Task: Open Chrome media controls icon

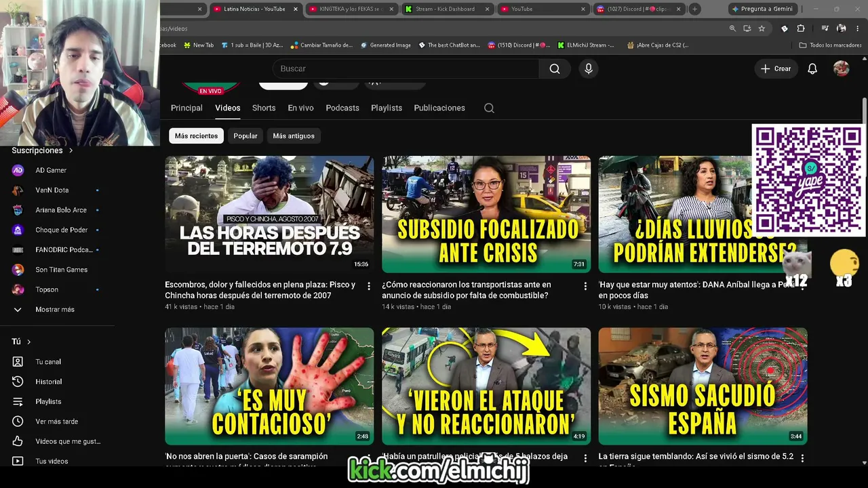Action: pos(825,28)
